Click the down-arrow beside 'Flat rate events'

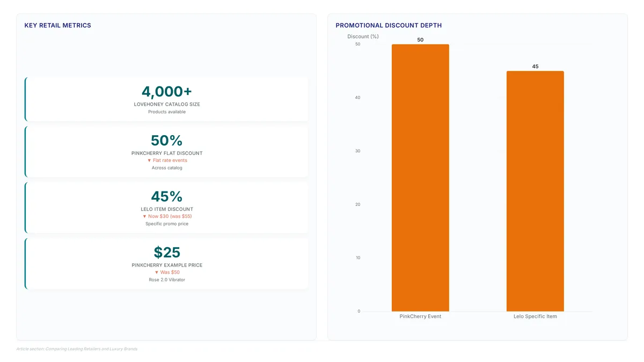coord(149,160)
